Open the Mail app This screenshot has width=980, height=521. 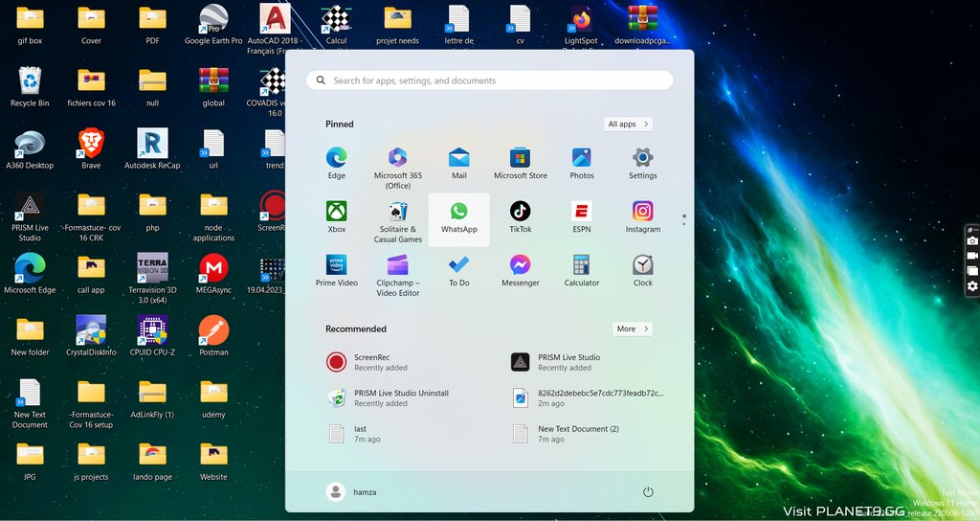(x=458, y=163)
